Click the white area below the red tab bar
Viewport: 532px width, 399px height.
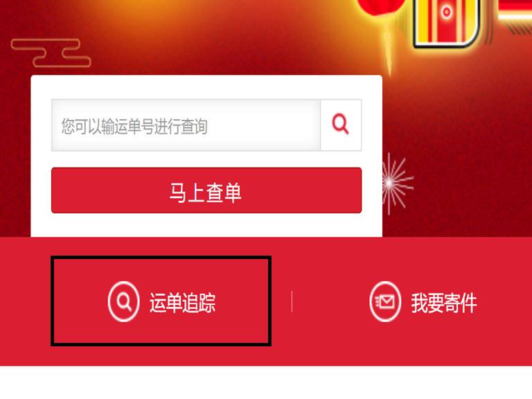coord(266,382)
